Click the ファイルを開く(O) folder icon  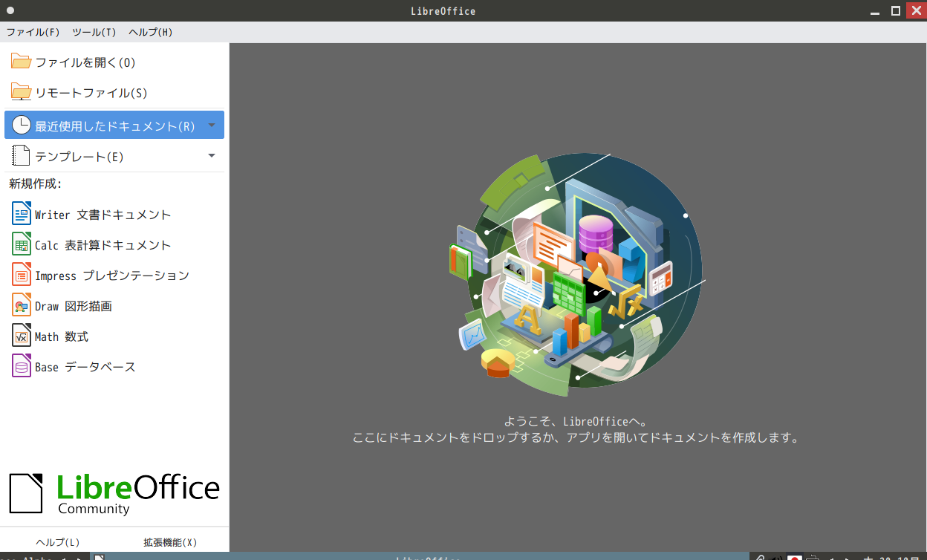point(21,62)
